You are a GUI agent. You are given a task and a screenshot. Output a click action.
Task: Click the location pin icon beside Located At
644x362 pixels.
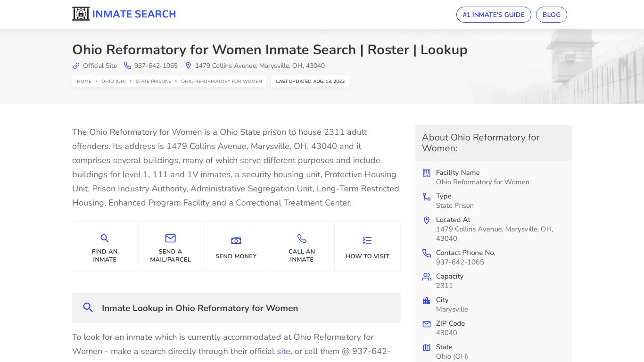click(x=427, y=220)
